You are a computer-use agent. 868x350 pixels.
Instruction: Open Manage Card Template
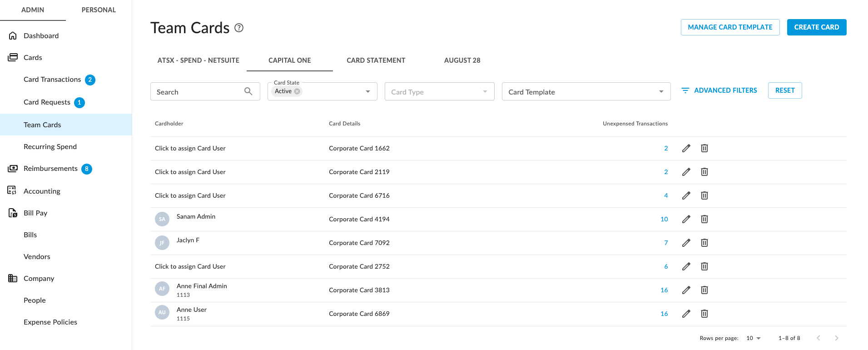[730, 27]
